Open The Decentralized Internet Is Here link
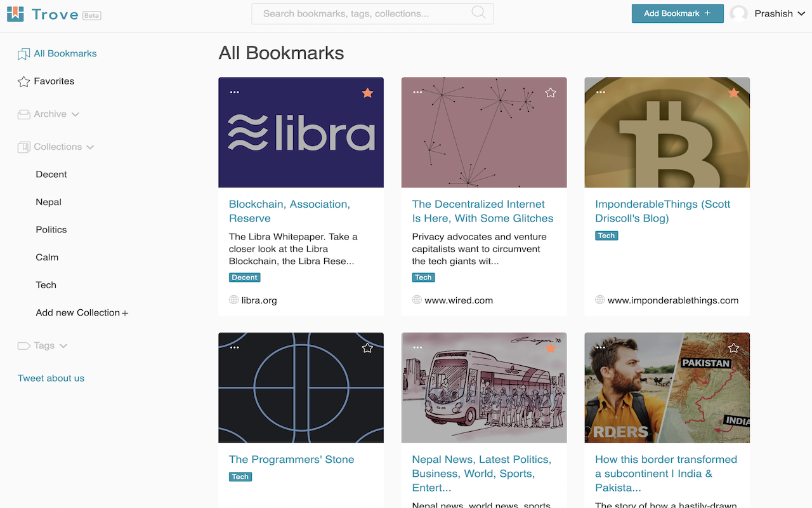812x508 pixels. (483, 211)
